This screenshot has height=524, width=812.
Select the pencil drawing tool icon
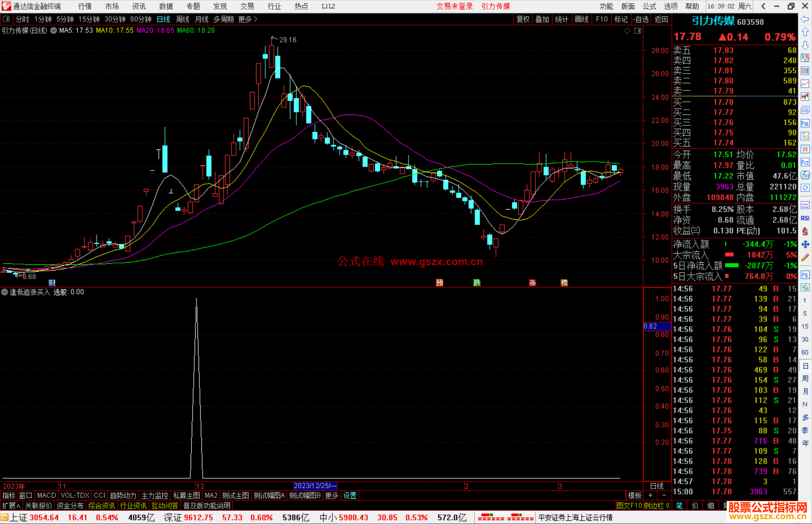pyautogui.click(x=804, y=257)
